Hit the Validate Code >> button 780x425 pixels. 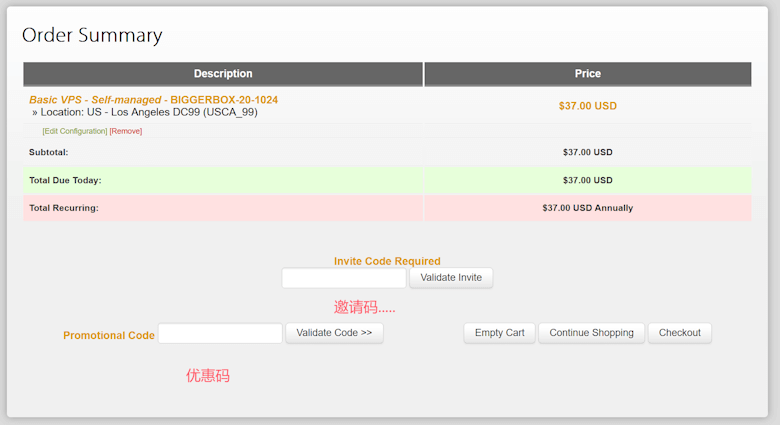tap(334, 333)
